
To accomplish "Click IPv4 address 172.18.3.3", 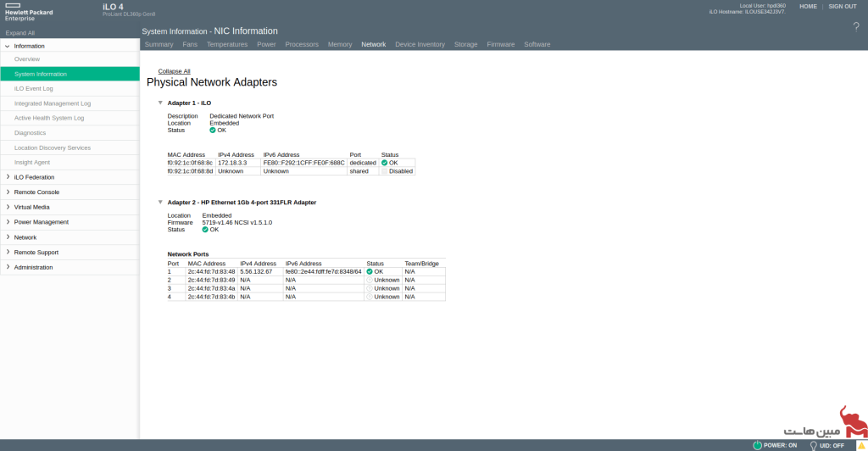I will click(x=232, y=164).
